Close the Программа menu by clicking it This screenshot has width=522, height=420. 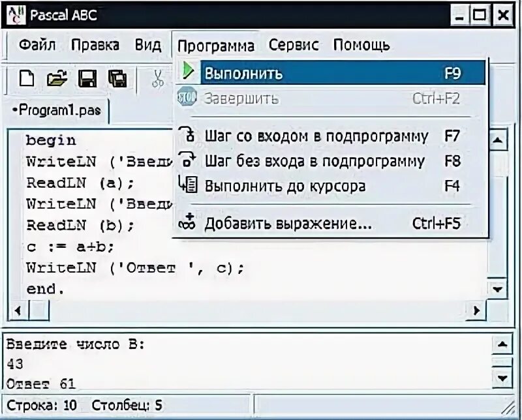click(x=216, y=46)
